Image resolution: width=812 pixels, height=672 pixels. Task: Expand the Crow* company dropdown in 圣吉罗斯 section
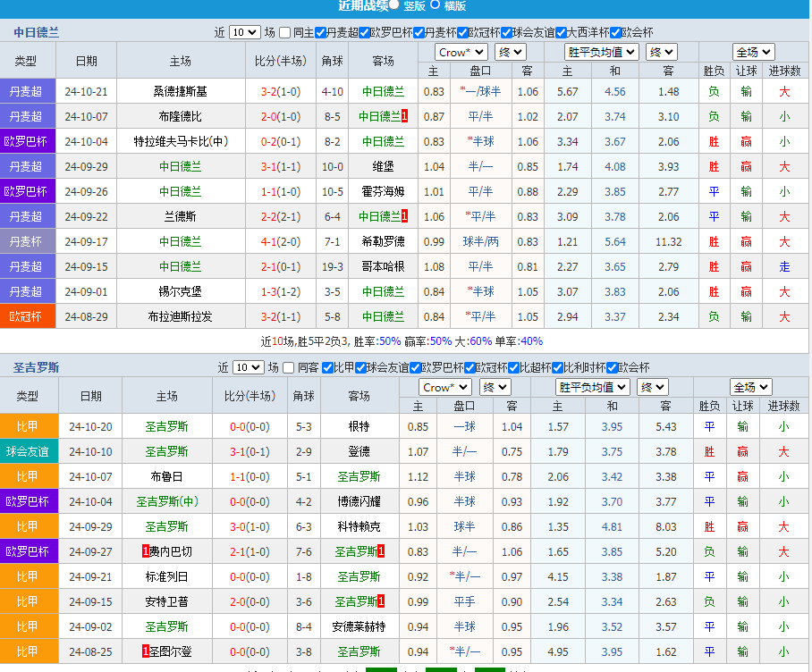[x=445, y=387]
